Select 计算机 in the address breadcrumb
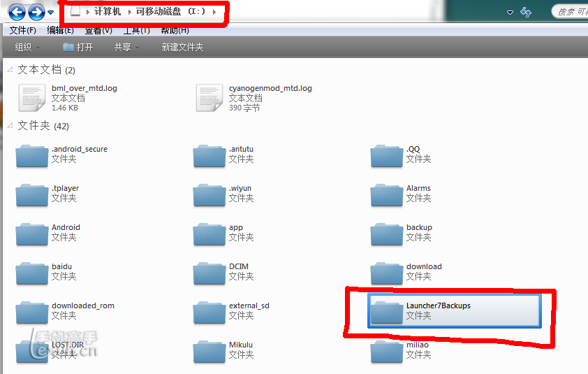 pyautogui.click(x=108, y=11)
